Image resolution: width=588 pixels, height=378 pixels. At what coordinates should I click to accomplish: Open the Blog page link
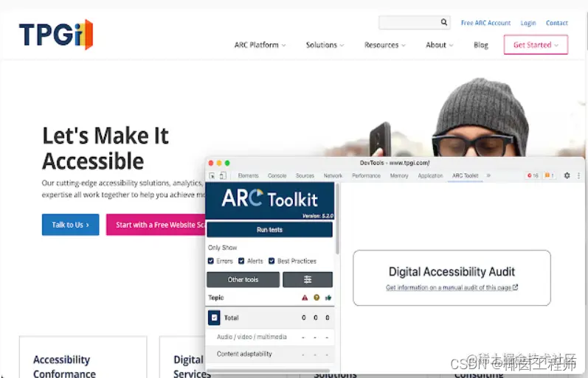[x=481, y=45]
